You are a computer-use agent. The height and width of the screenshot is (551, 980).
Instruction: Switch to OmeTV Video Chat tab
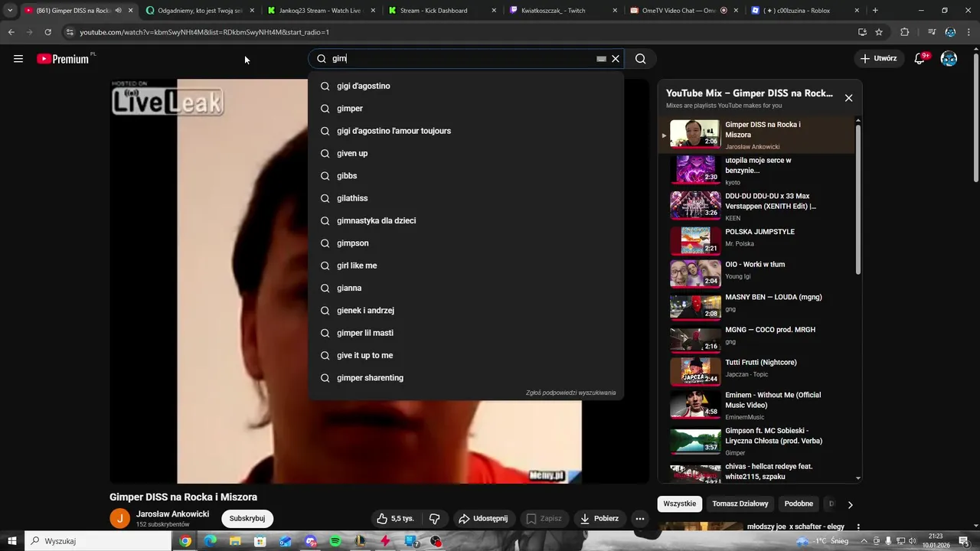point(684,11)
